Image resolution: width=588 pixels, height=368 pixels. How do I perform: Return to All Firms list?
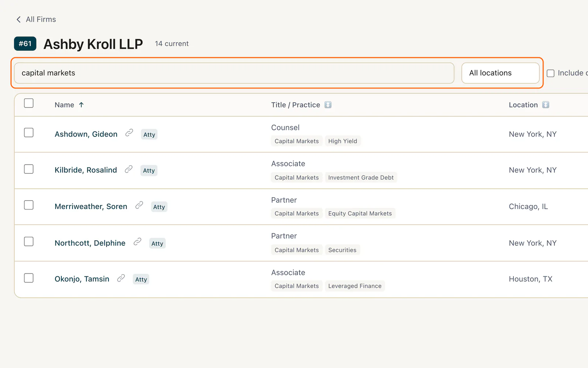point(41,20)
